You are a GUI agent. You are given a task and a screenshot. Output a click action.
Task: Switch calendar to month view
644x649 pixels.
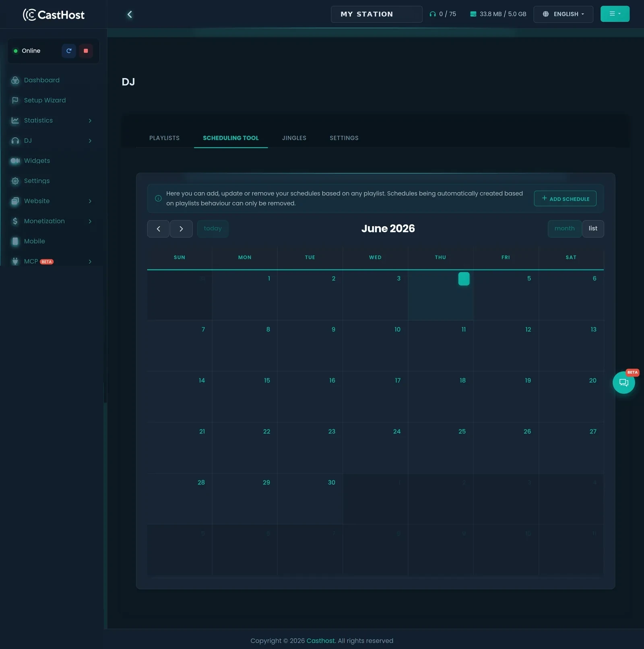(x=564, y=229)
